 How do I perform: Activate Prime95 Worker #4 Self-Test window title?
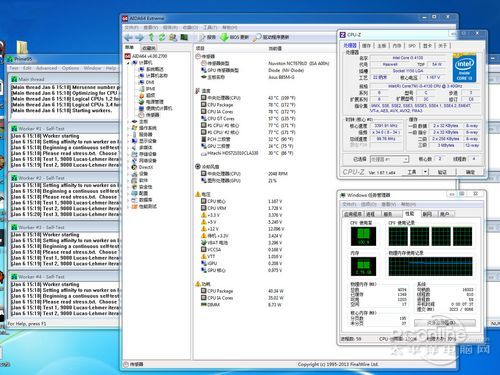(41, 277)
